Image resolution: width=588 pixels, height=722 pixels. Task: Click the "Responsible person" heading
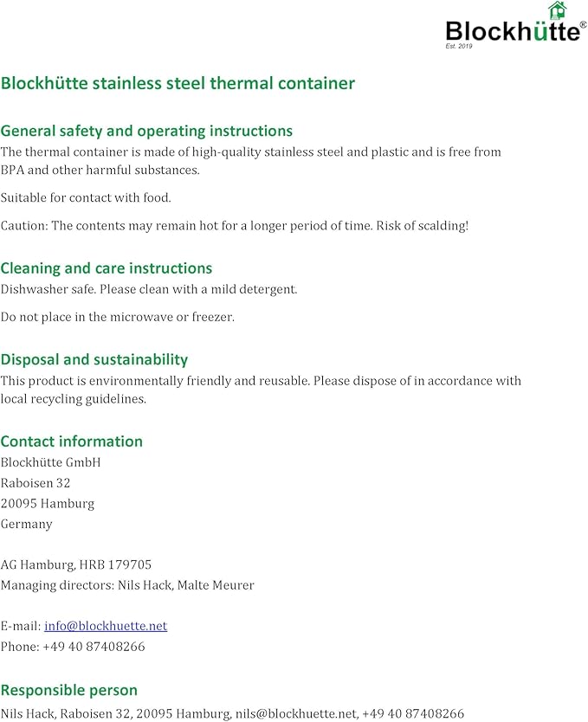pyautogui.click(x=68, y=690)
